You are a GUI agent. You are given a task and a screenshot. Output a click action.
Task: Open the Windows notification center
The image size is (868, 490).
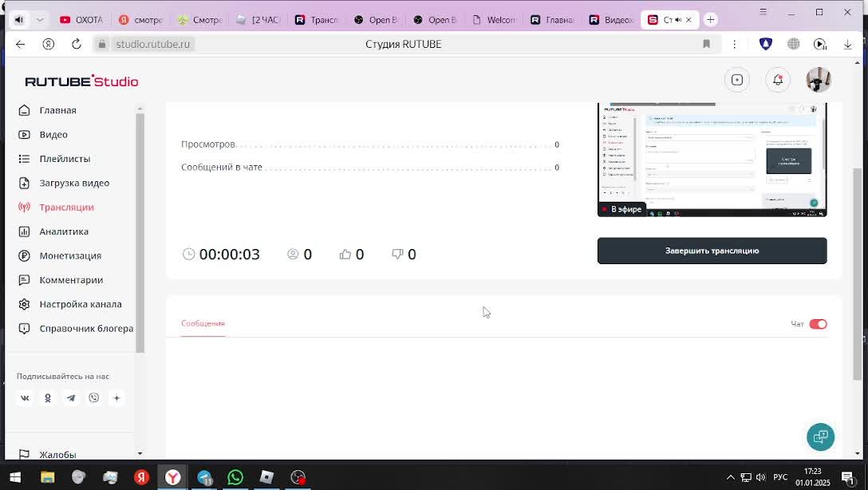pos(848,477)
